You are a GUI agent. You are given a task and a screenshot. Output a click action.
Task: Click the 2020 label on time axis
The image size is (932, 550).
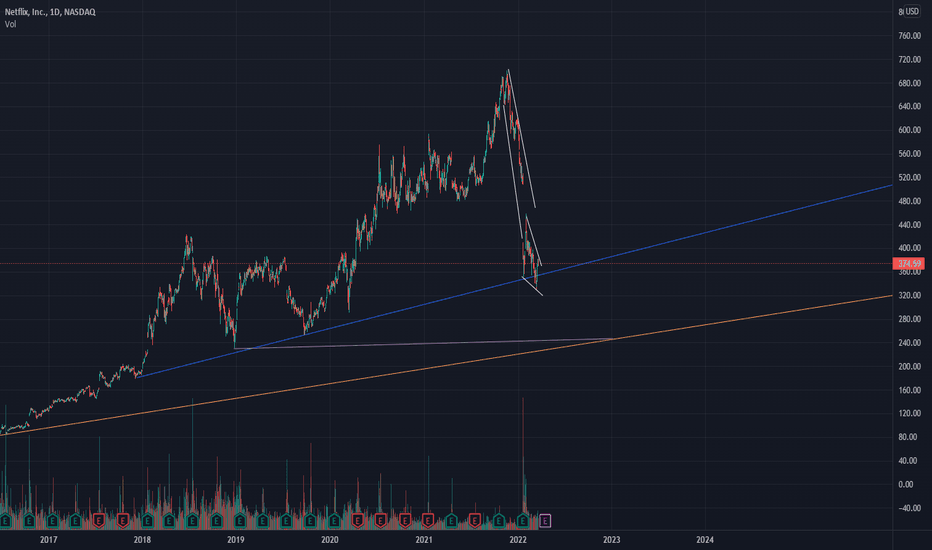329,540
